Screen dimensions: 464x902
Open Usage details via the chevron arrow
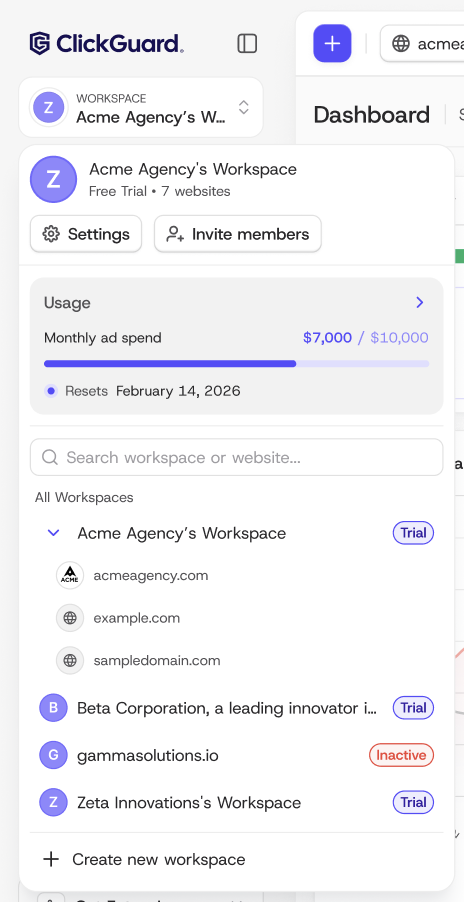point(420,303)
